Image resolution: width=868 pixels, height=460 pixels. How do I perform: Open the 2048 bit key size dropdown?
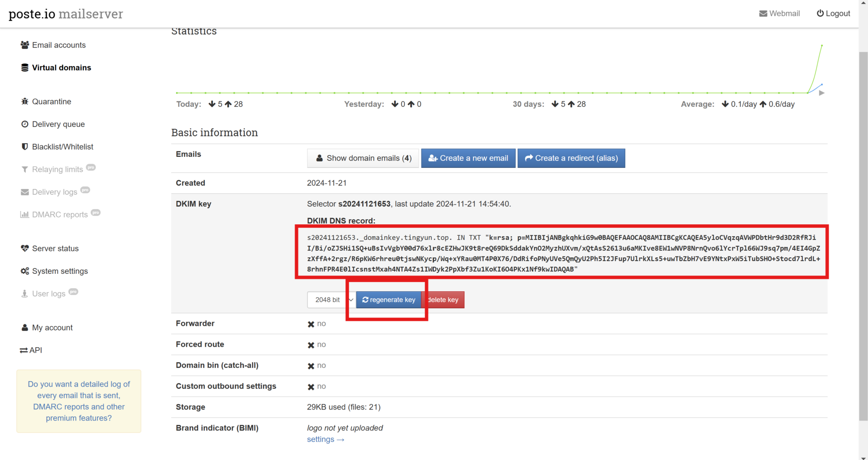[x=331, y=300]
